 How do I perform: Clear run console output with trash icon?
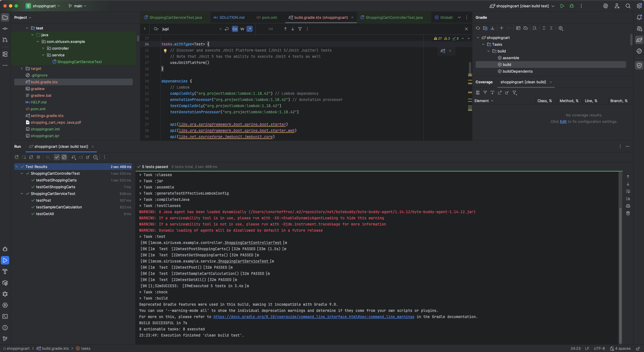tap(628, 213)
